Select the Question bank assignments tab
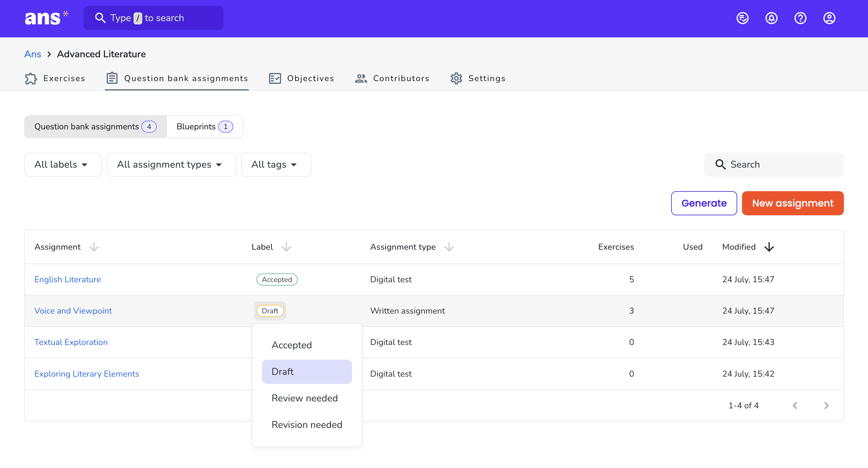This screenshot has width=868, height=468. (x=177, y=78)
